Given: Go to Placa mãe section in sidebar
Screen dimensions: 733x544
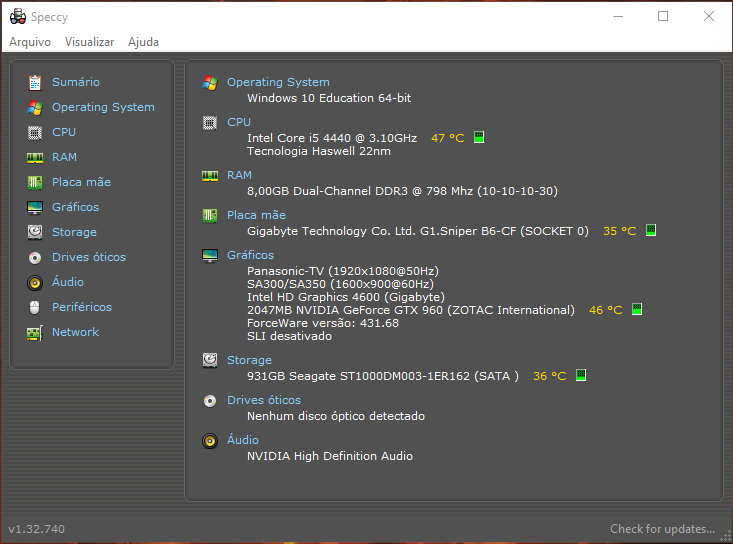Looking at the screenshot, I should coord(81,182).
